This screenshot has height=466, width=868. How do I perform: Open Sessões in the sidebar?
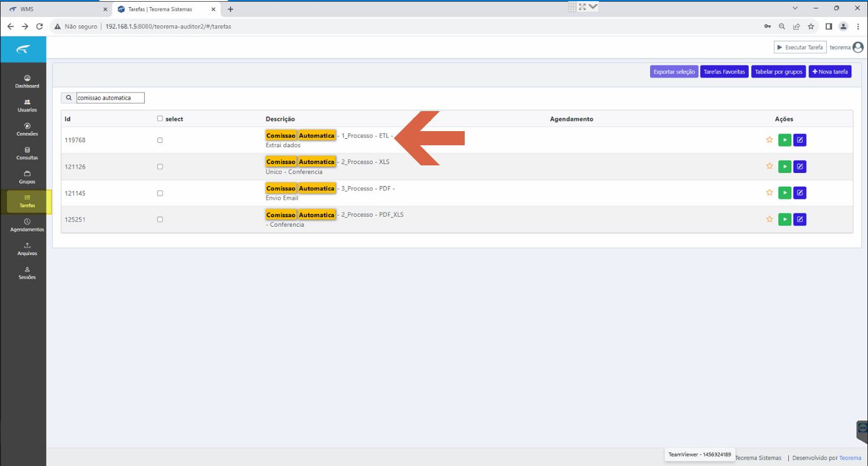point(27,273)
